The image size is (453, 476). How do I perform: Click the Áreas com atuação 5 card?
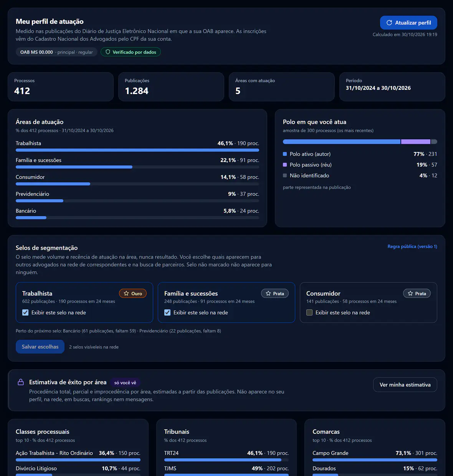coord(282,87)
